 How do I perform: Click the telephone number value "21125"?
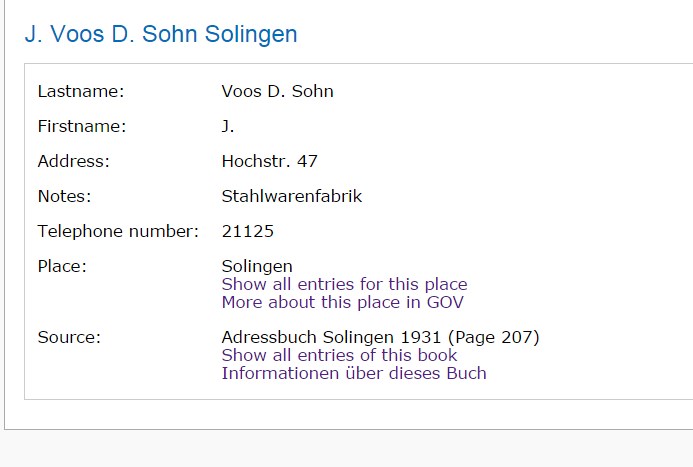click(247, 231)
